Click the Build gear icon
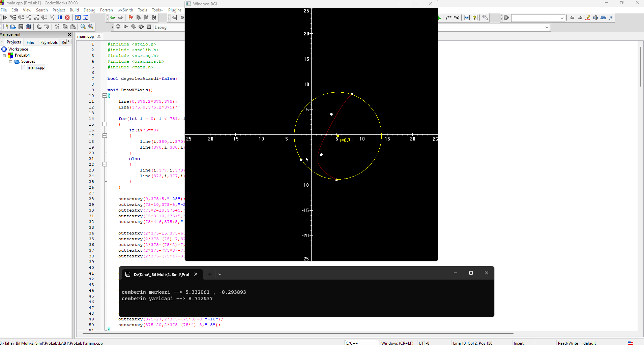 pos(118,27)
